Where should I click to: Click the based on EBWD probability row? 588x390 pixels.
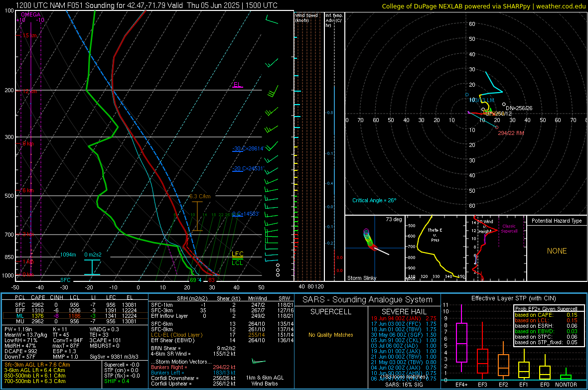pos(546,331)
